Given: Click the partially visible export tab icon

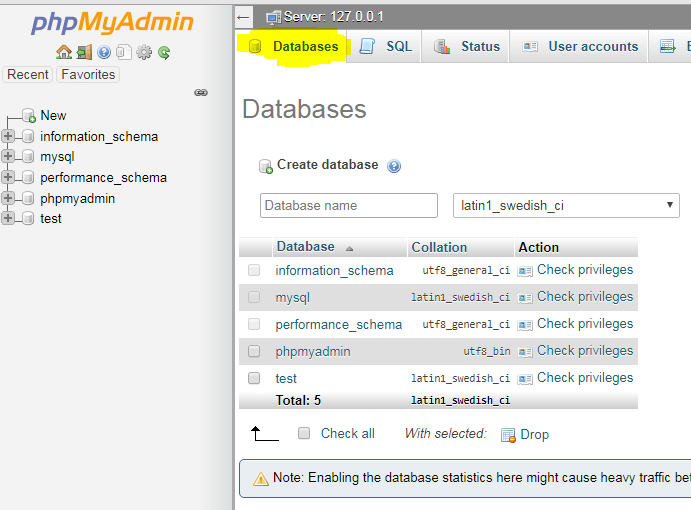Looking at the screenshot, I should tap(667, 46).
